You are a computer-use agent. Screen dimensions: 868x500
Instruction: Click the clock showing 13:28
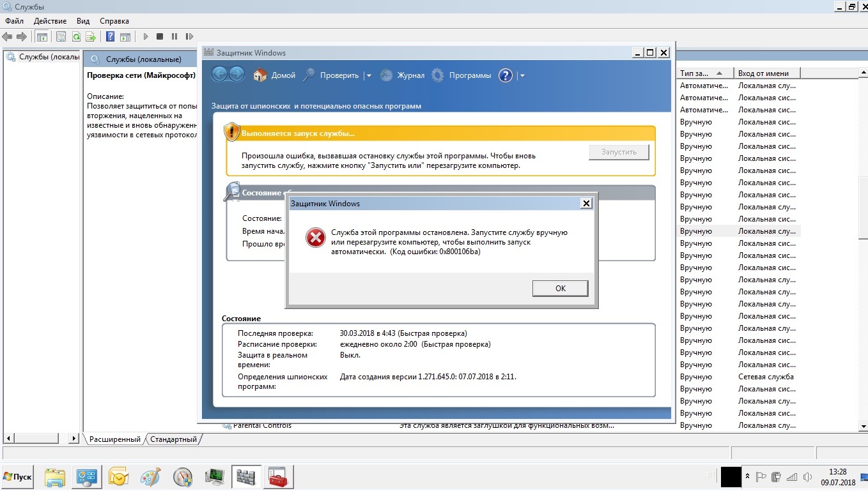[837, 471]
